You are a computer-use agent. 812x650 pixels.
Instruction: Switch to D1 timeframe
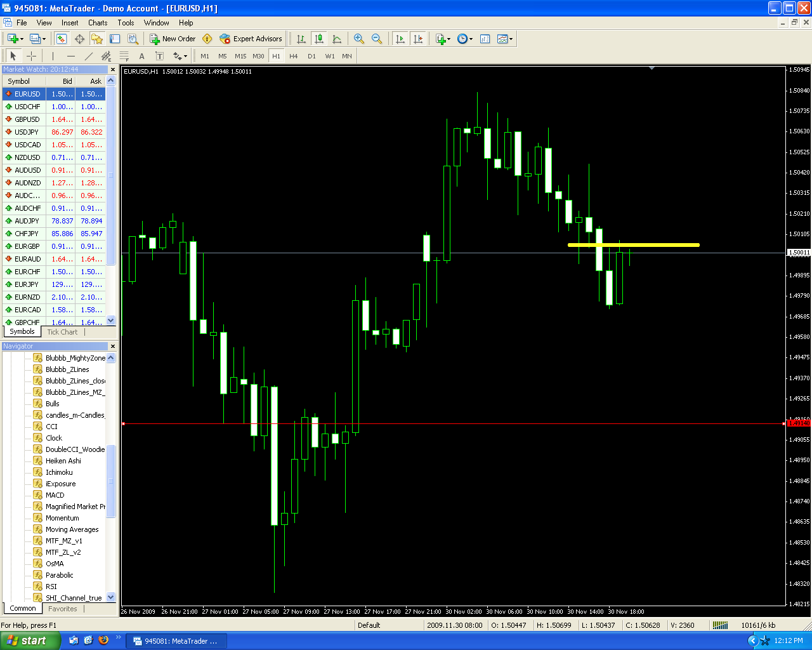(311, 56)
